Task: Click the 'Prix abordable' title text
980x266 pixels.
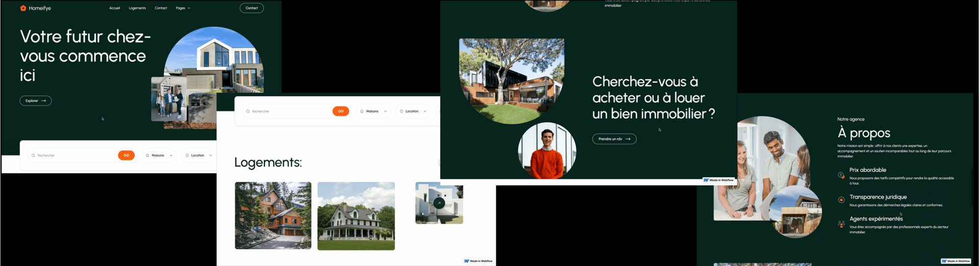Action: pyautogui.click(x=868, y=170)
